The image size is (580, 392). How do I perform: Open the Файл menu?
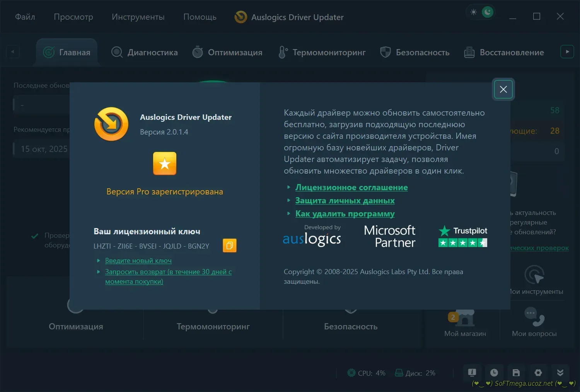click(25, 17)
